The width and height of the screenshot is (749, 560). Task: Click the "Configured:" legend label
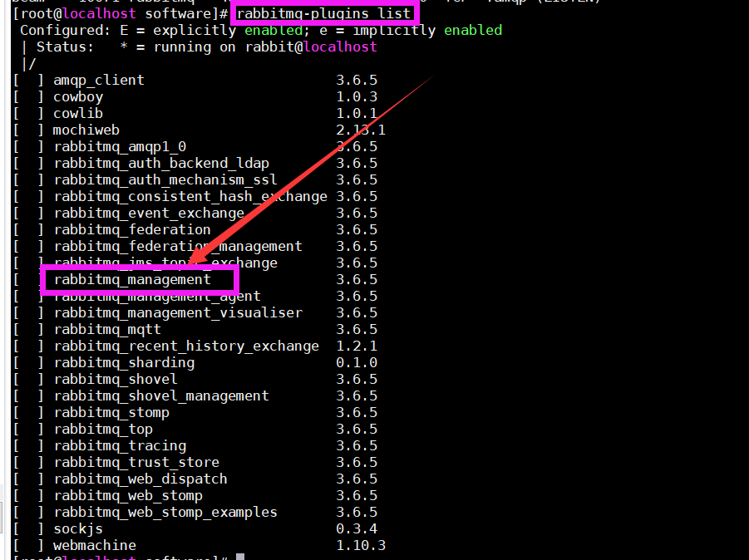65,30
